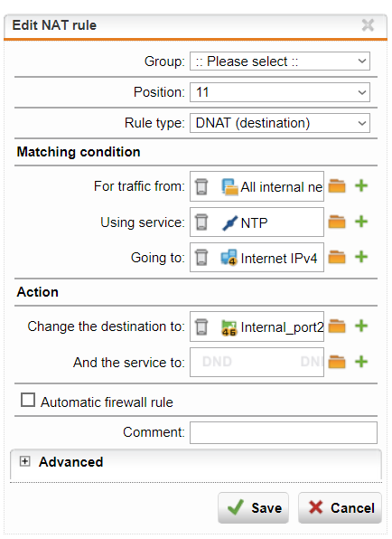Add a new service via the 'And the service to' plus icon
The height and width of the screenshot is (539, 392).
361,362
